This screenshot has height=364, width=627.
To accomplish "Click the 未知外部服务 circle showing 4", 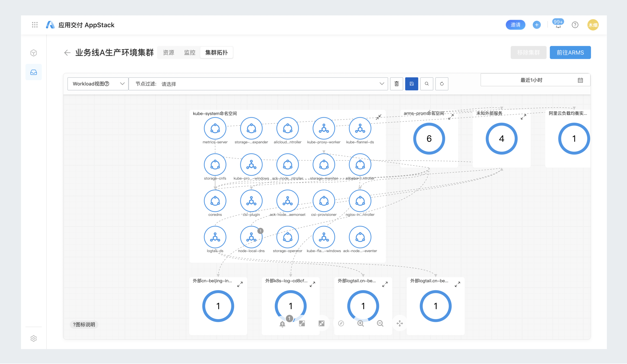I will 502,139.
